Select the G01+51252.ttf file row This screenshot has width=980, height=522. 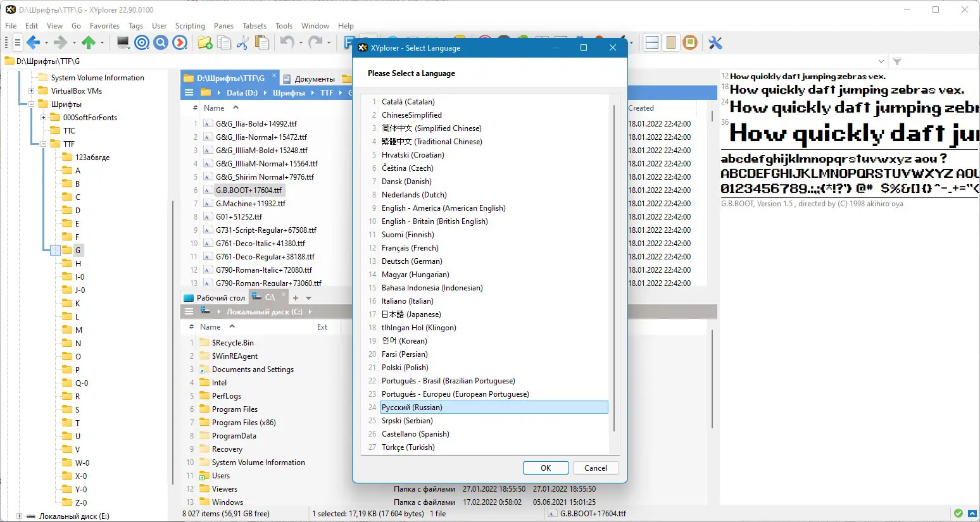point(238,216)
